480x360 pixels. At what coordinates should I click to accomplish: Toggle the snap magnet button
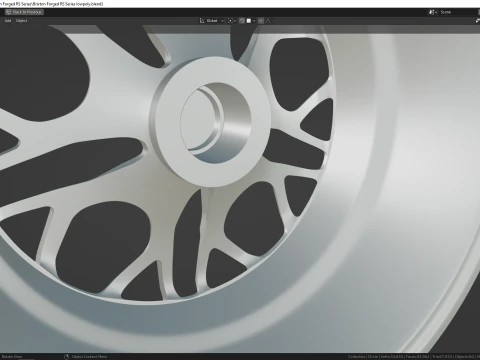pyautogui.click(x=242, y=21)
